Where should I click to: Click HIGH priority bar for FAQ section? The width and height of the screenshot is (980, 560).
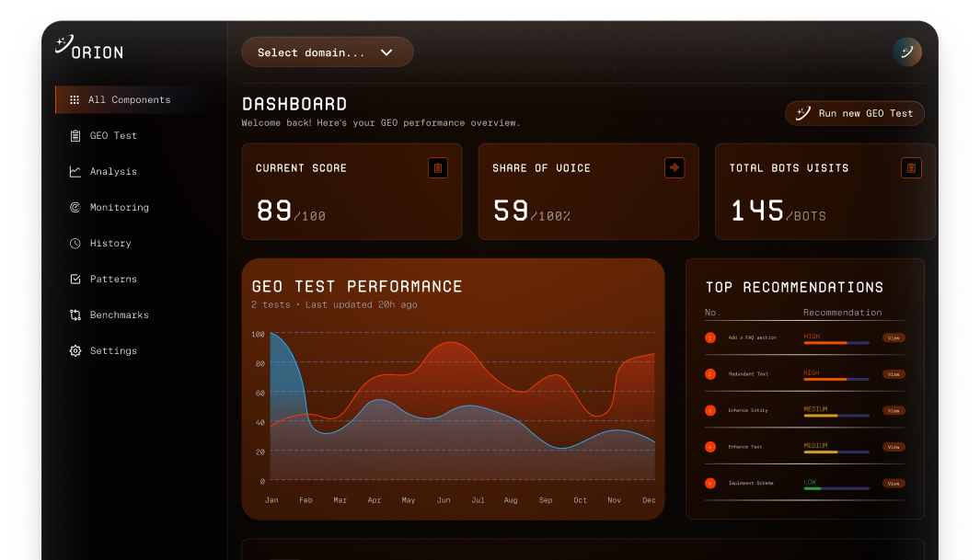836,343
